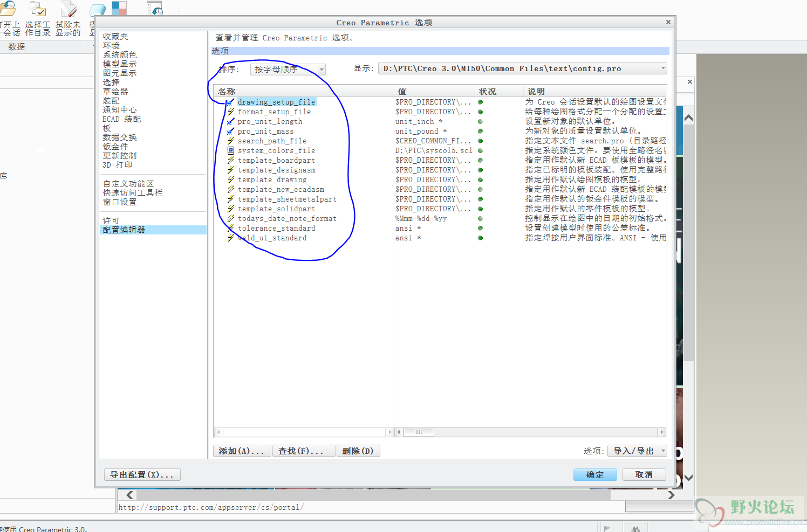The image size is (807, 532).
Task: Click green status dot for system_colors_file
Action: coord(480,151)
